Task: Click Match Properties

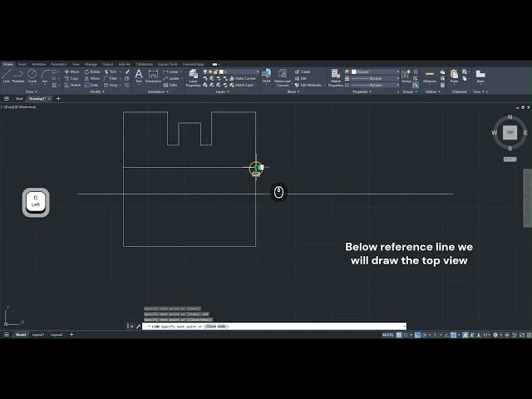Action: pyautogui.click(x=336, y=78)
